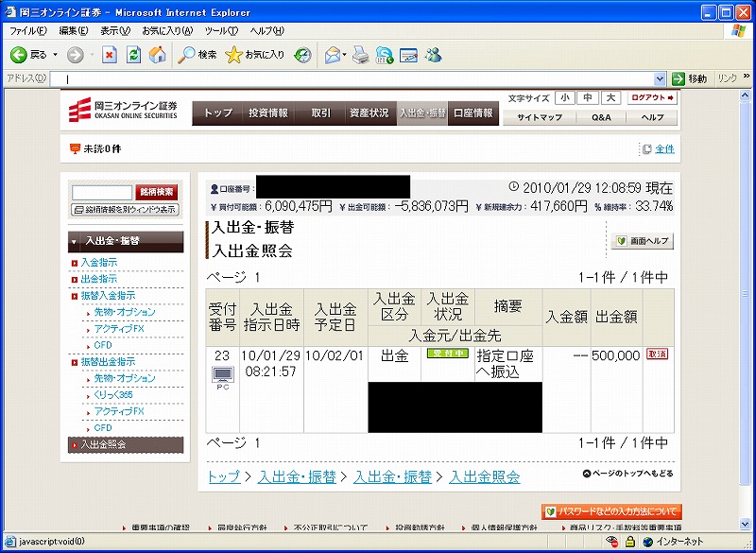Click the IE Stop loading icon

(110, 55)
